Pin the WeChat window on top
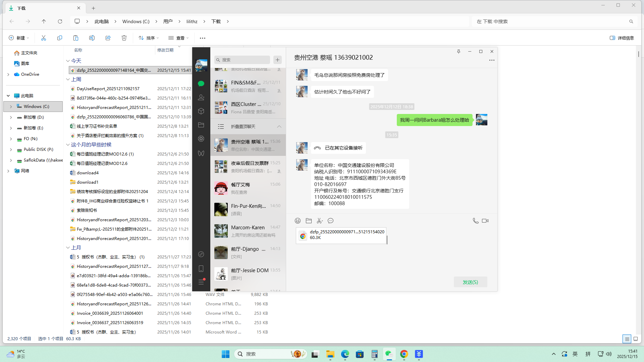 [459, 51]
